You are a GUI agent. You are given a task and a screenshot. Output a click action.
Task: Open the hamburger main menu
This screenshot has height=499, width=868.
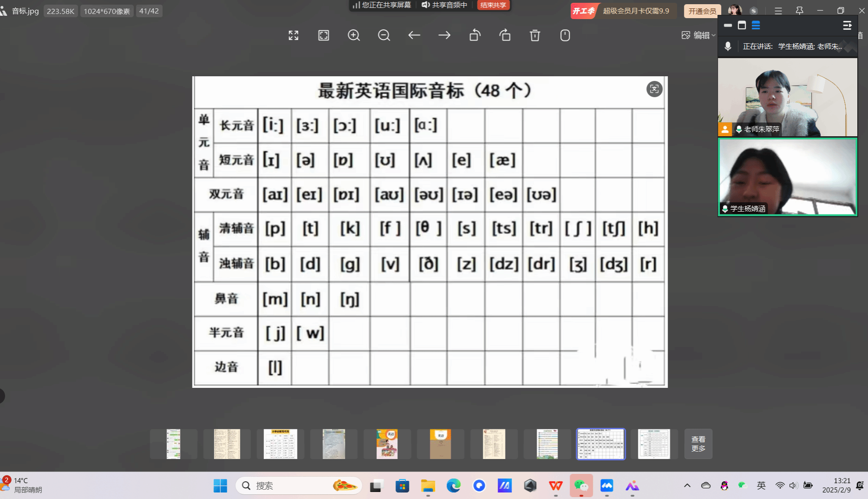[x=778, y=11]
